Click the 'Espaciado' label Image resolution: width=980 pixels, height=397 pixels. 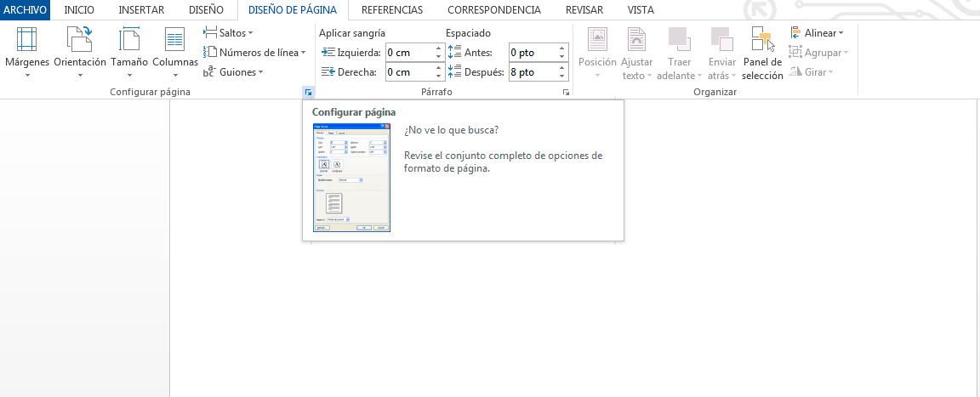point(468,33)
